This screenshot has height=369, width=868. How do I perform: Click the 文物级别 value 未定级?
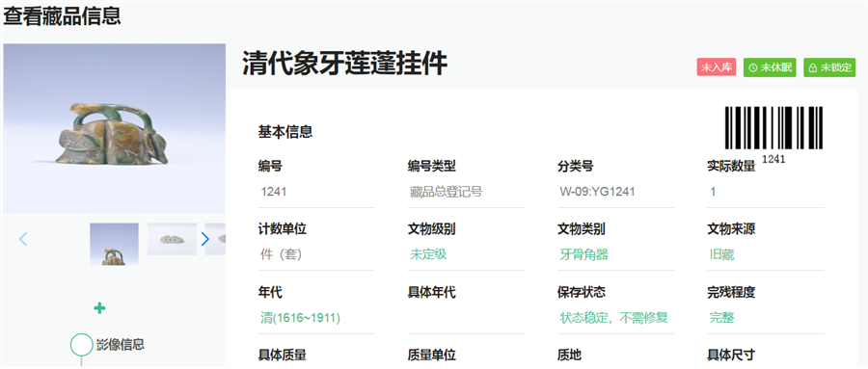point(428,254)
